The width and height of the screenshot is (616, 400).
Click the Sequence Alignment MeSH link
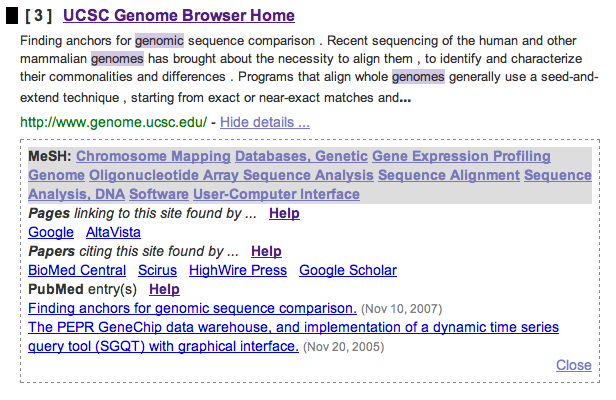point(449,175)
